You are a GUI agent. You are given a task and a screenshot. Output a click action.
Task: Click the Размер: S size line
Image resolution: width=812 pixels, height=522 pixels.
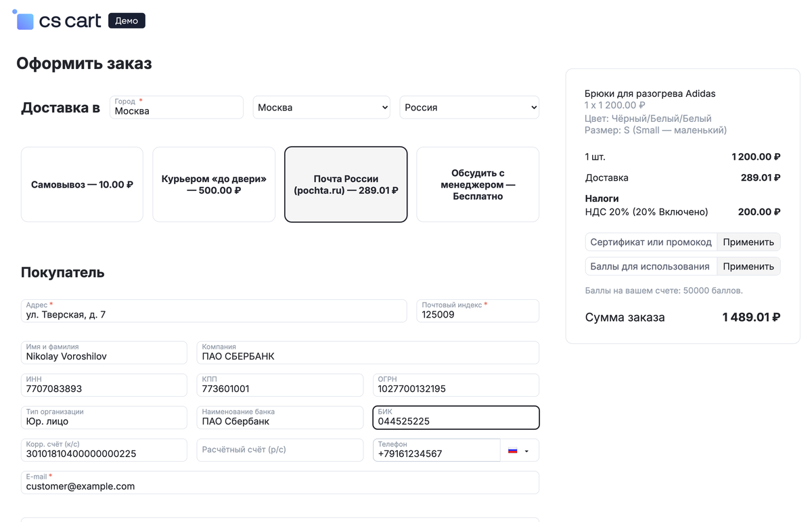coord(656,130)
